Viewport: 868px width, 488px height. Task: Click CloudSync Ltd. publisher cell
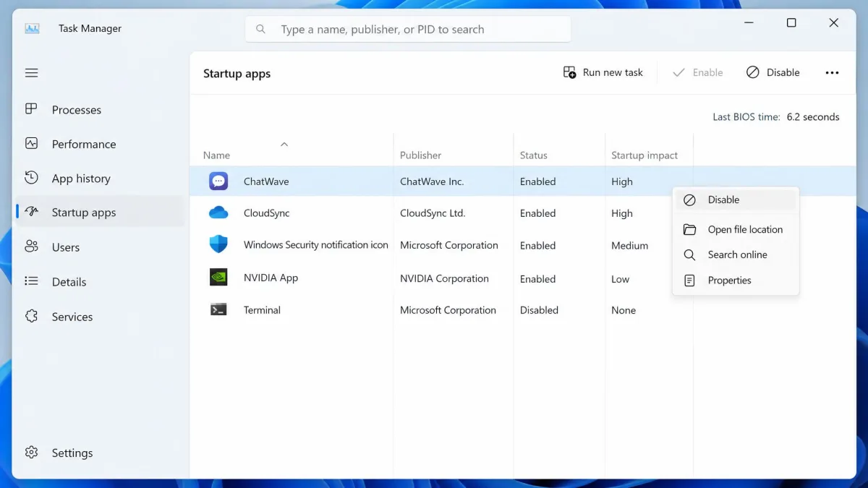433,213
